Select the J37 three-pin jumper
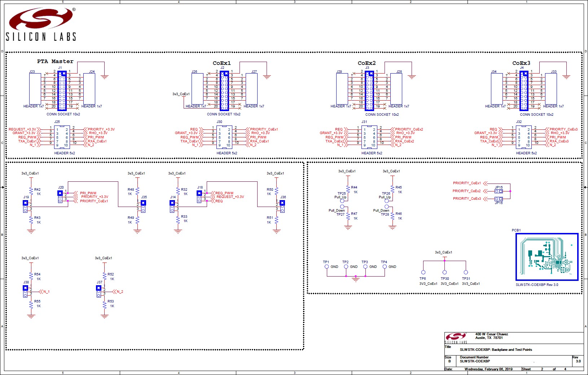The height and width of the screenshot is (375, 588). coord(98,291)
